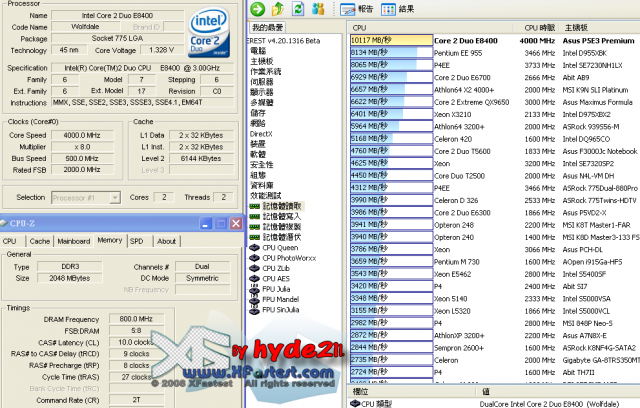Click the Xeon X3210 result row
640x408 pixels.
click(495, 114)
